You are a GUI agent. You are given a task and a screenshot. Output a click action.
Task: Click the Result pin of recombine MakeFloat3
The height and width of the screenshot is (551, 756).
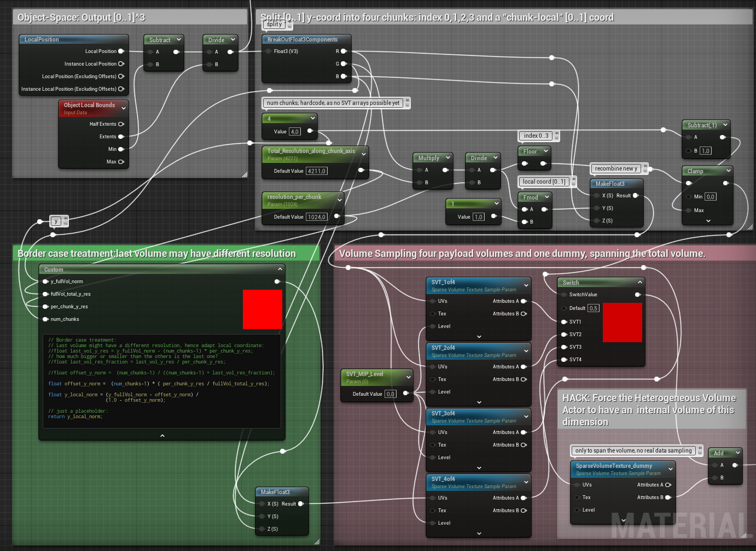[x=636, y=196]
